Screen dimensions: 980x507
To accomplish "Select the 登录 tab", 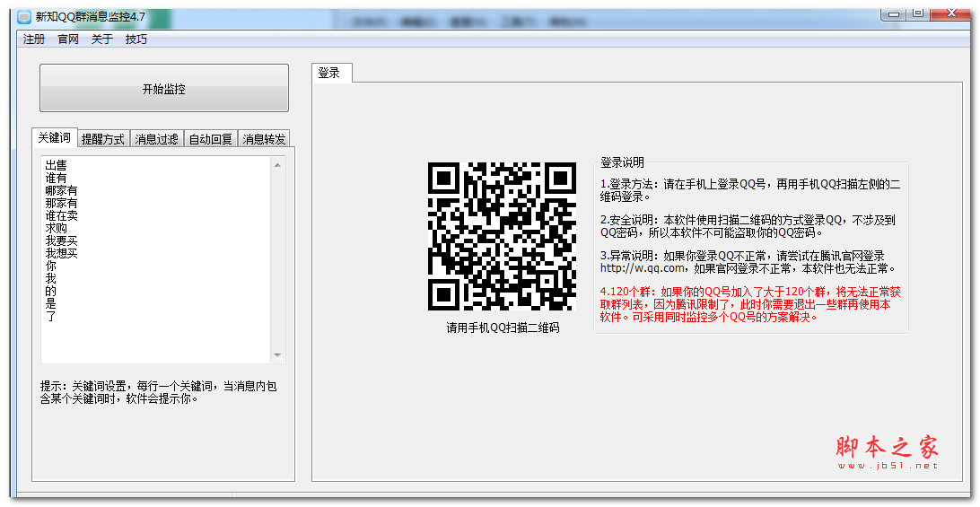I will [331, 74].
